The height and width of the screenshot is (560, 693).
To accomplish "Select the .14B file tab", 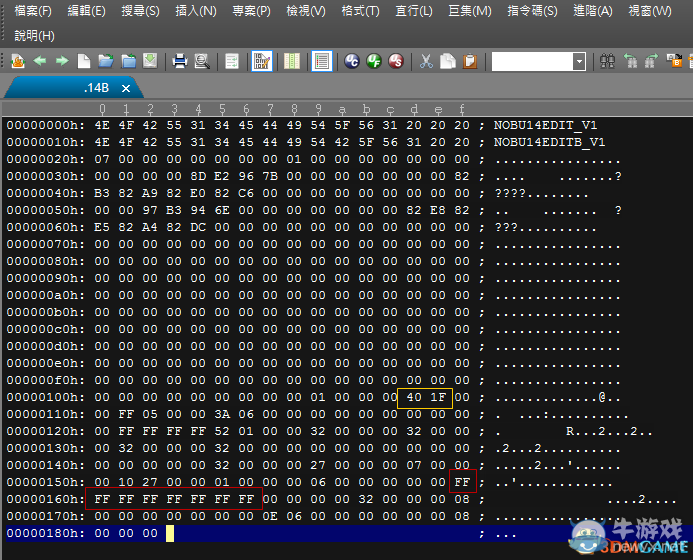I will (73, 88).
